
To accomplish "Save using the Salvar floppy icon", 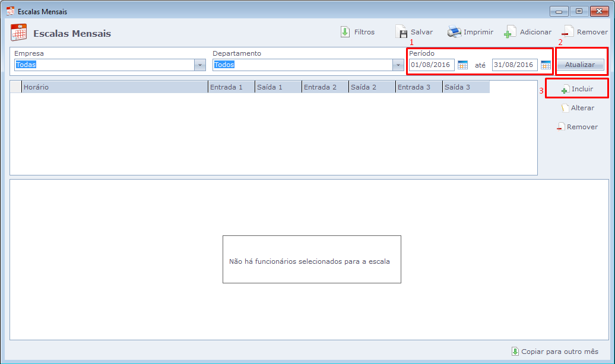I will (x=401, y=32).
